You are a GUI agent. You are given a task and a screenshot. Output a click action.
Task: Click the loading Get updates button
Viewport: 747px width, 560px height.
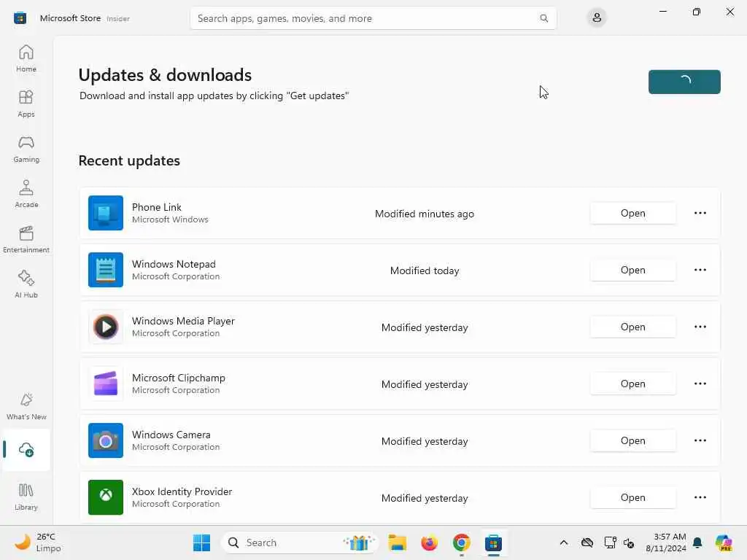tap(684, 82)
